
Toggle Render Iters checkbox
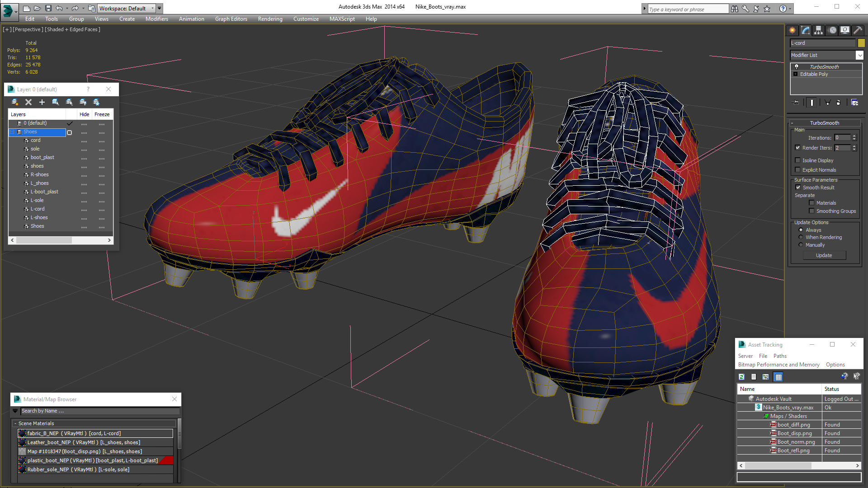click(x=798, y=148)
